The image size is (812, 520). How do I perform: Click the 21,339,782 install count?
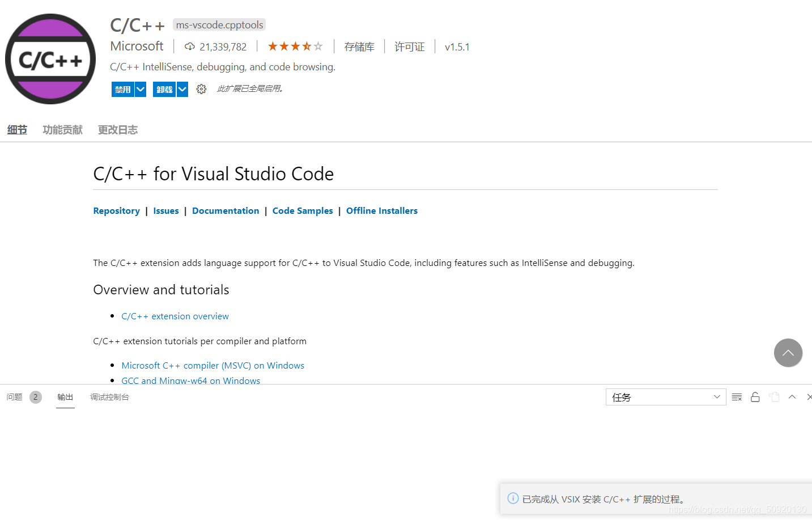[x=223, y=46]
